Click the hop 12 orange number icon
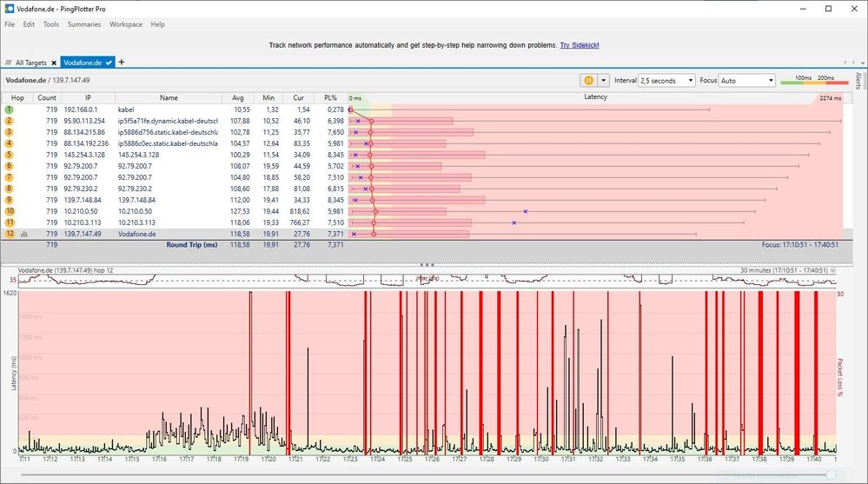868x484 pixels. click(10, 234)
